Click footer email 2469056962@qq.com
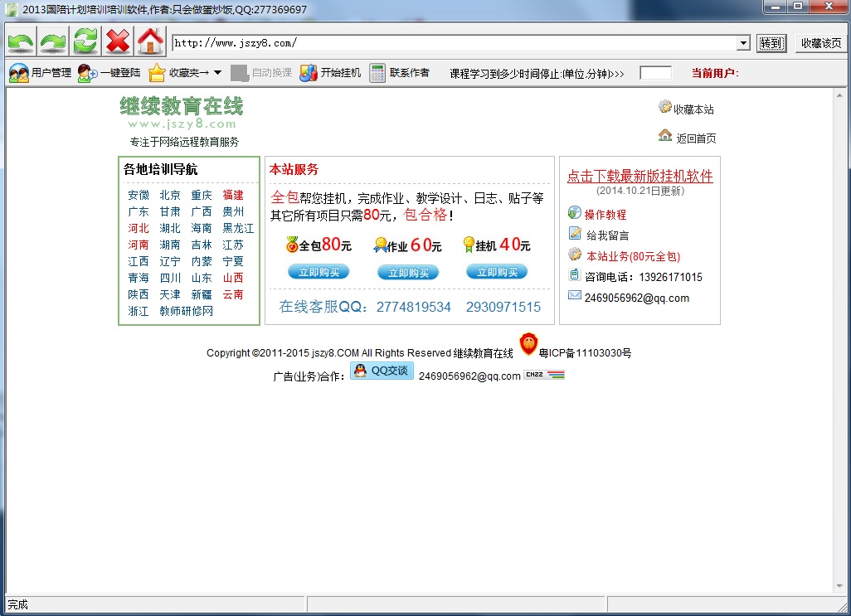The height and width of the screenshot is (616, 851). (469, 376)
